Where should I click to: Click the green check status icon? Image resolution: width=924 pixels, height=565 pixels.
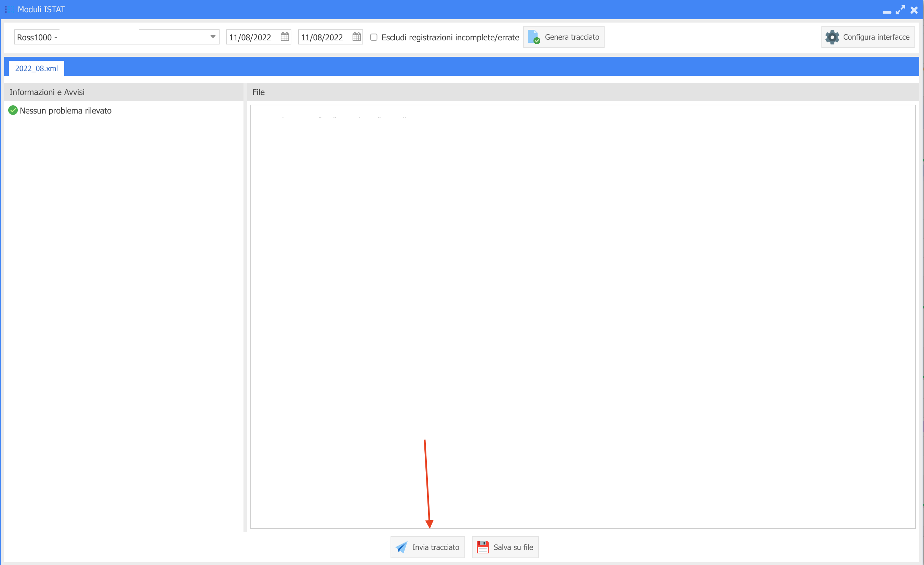[13, 110]
